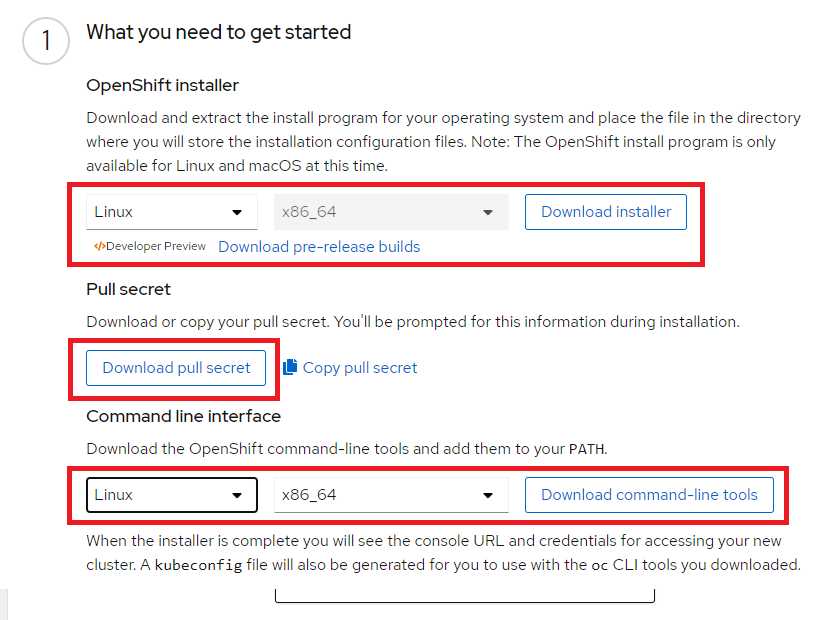The width and height of the screenshot is (829, 620).
Task: Select the What you need to get started heading
Action: click(x=218, y=32)
